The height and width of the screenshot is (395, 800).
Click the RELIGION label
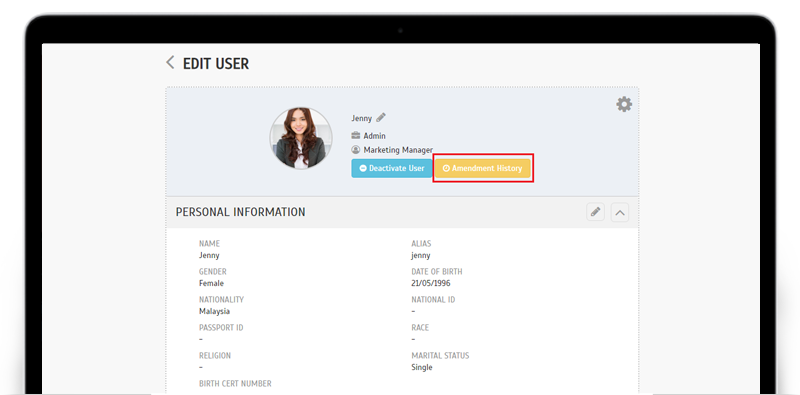tap(215, 356)
